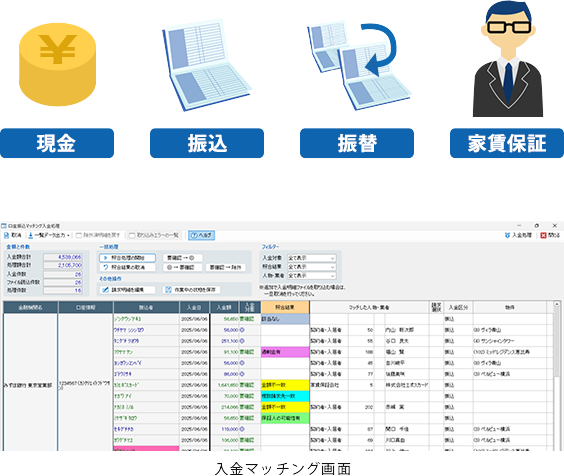The height and width of the screenshot is (476, 564).
Task: Click the 入金日 column header
Action: click(194, 308)
